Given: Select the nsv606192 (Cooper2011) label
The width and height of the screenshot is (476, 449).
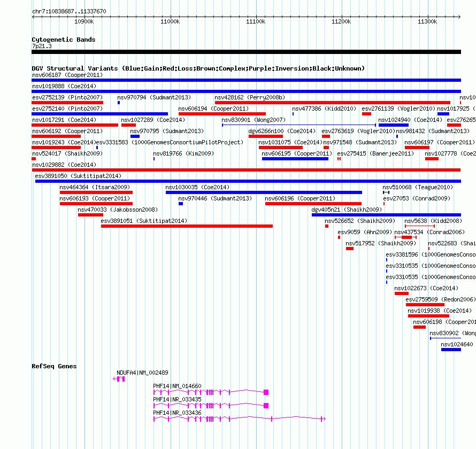Looking at the screenshot, I should [x=67, y=131].
